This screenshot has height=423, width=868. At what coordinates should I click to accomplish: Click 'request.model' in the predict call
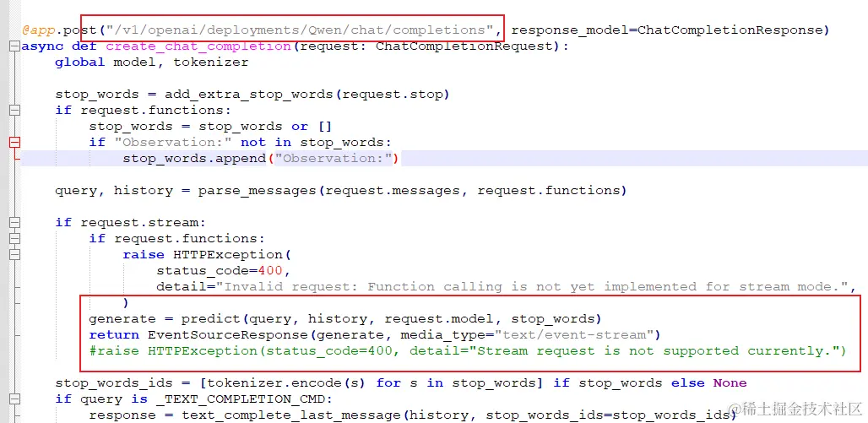tap(439, 319)
